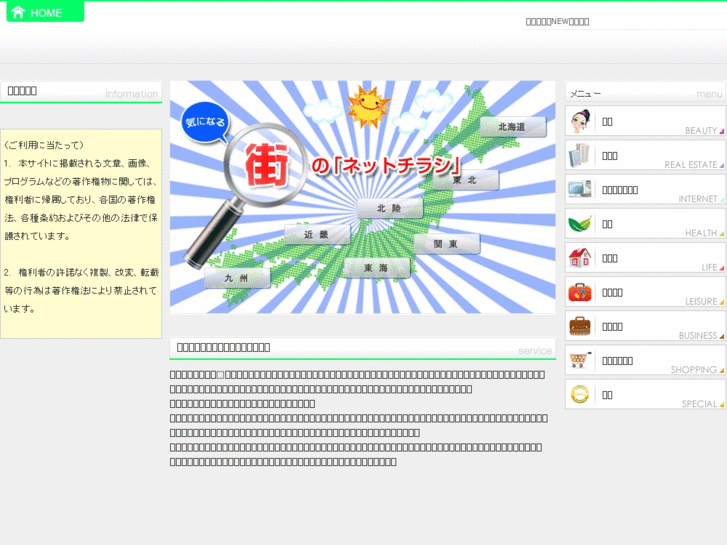Open the SPECIAL gold medal icon
Screen dimensions: 727x545
pyautogui.click(x=580, y=395)
